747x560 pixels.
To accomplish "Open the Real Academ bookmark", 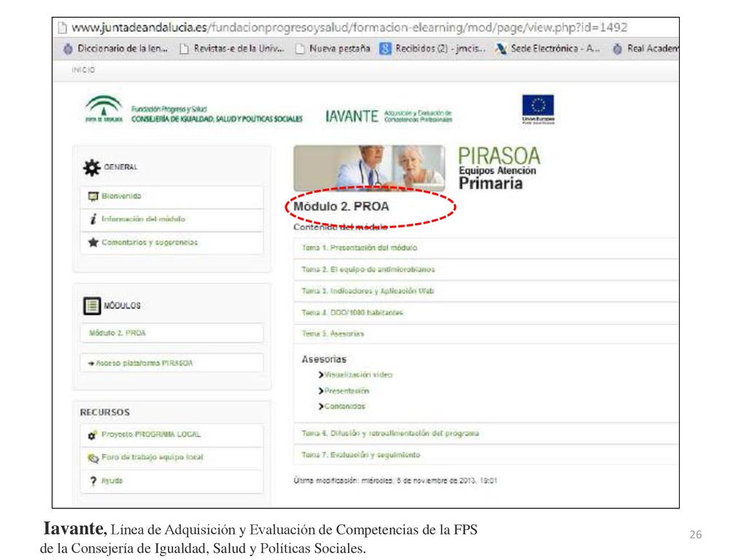I will (x=646, y=49).
